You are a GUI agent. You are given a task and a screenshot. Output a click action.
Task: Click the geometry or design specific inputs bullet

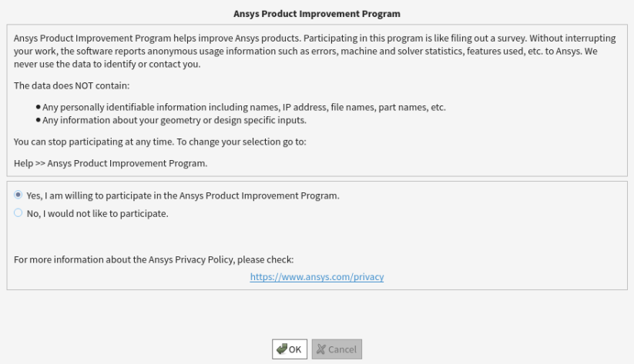[x=174, y=120]
